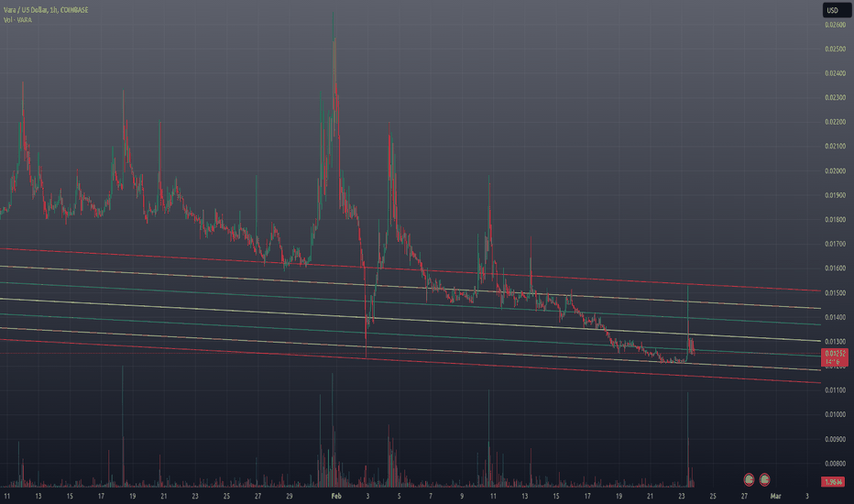Click the 0.02600 price axis label
The image size is (854, 504).
pyautogui.click(x=835, y=25)
